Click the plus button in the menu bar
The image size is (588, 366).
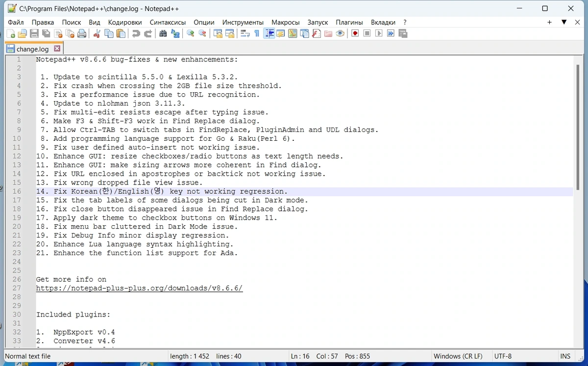click(x=550, y=22)
